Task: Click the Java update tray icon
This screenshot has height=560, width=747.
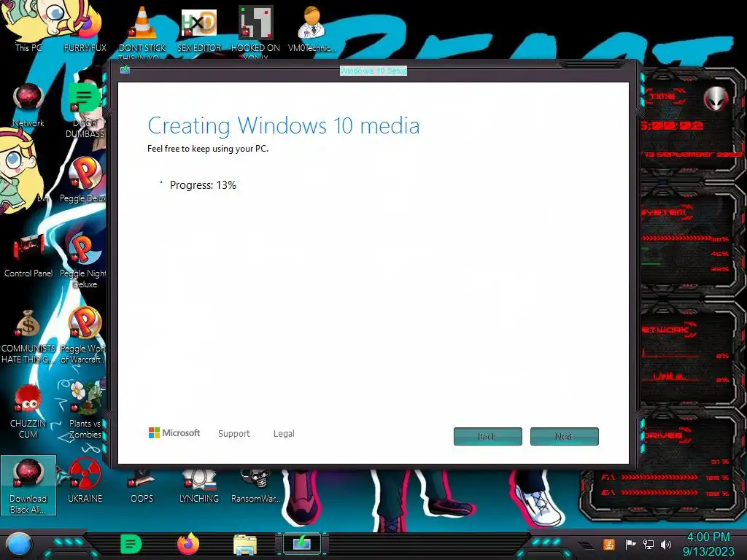Action: pos(609,544)
